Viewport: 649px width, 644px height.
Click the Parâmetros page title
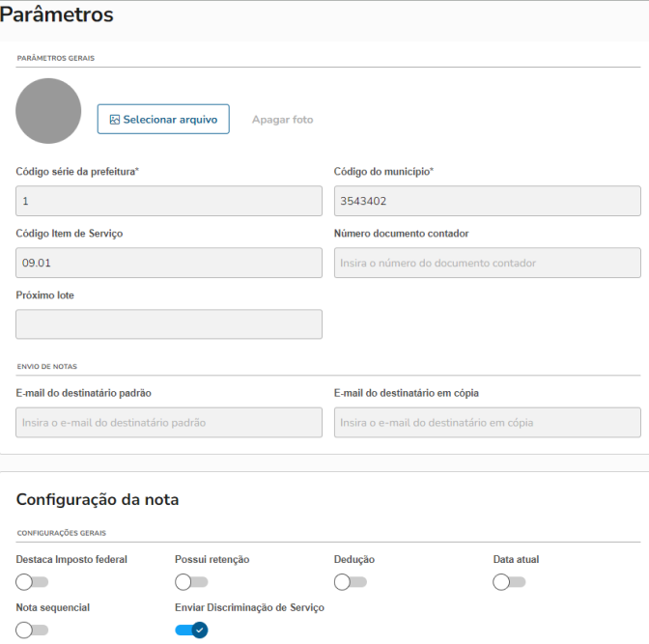click(x=57, y=15)
